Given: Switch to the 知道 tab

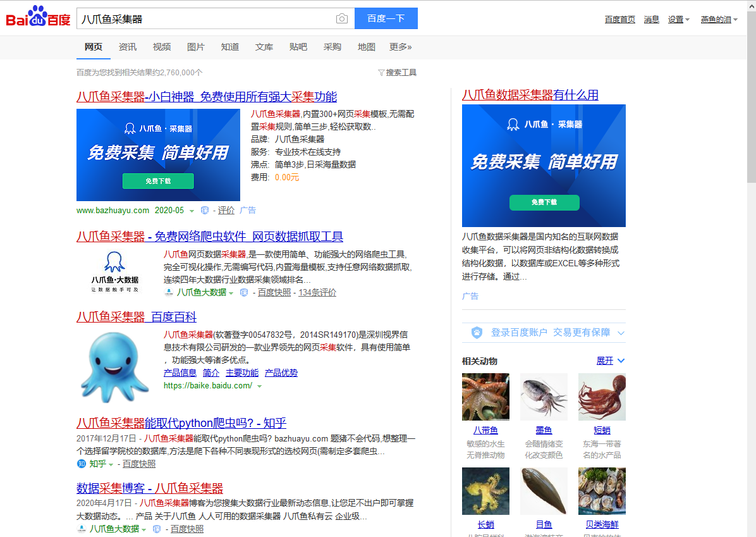Looking at the screenshot, I should (x=230, y=47).
